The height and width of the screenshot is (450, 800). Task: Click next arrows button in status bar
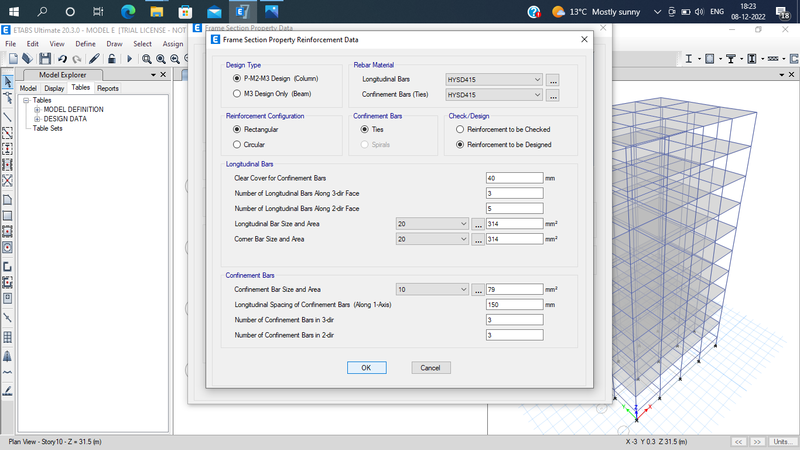[757, 442]
